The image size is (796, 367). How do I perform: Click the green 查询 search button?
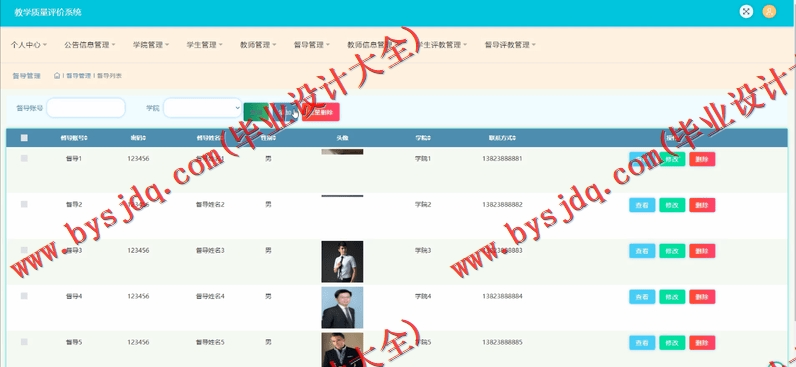pyautogui.click(x=256, y=112)
